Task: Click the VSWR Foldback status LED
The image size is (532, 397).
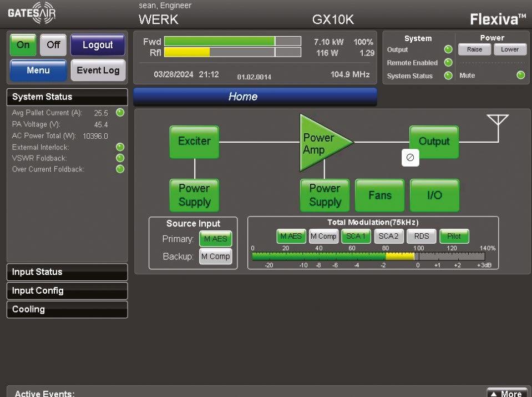Action: point(120,158)
